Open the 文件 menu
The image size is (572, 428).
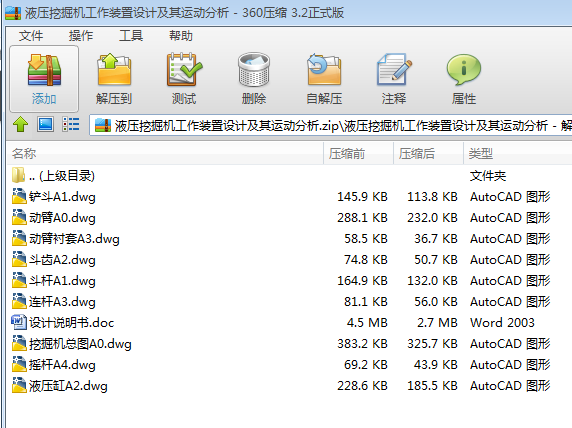click(31, 36)
